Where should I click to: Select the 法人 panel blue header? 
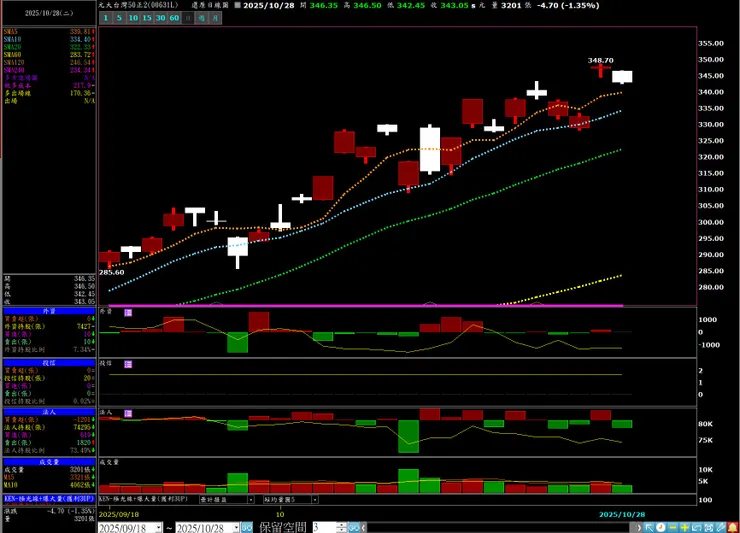click(x=49, y=412)
